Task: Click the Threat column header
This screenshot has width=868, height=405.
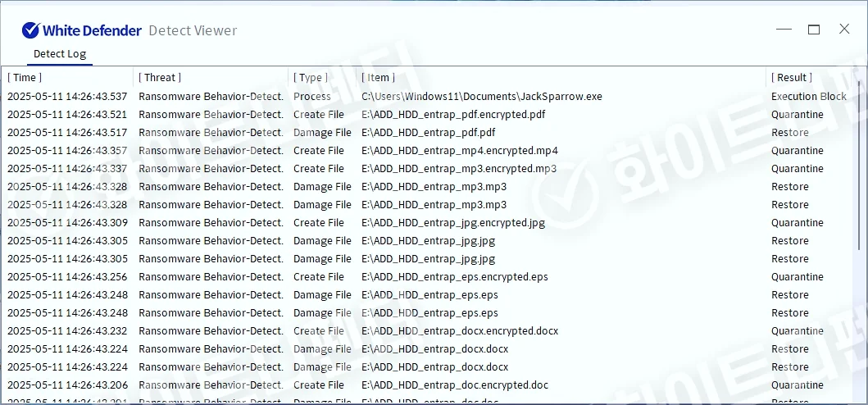Action: pyautogui.click(x=160, y=77)
